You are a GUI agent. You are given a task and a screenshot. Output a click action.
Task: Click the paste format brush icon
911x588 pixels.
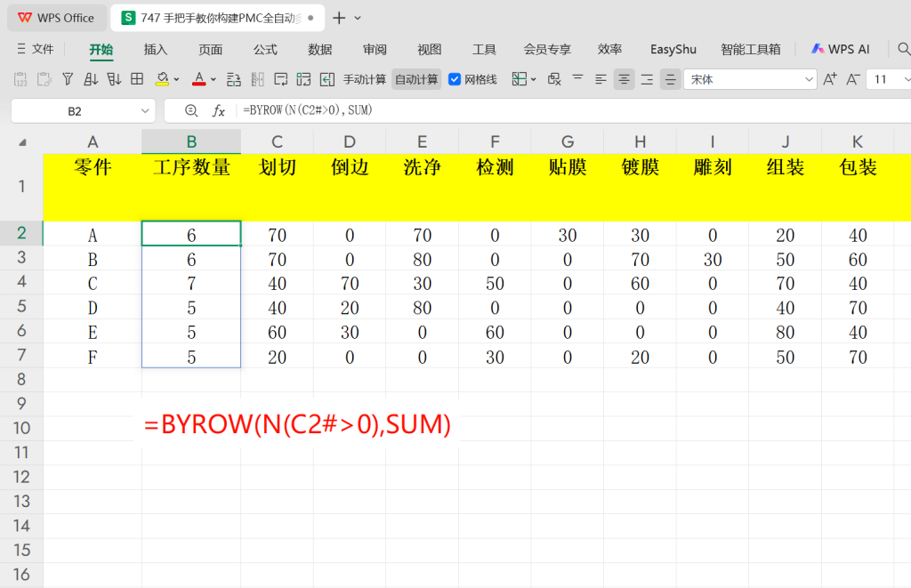(44, 79)
